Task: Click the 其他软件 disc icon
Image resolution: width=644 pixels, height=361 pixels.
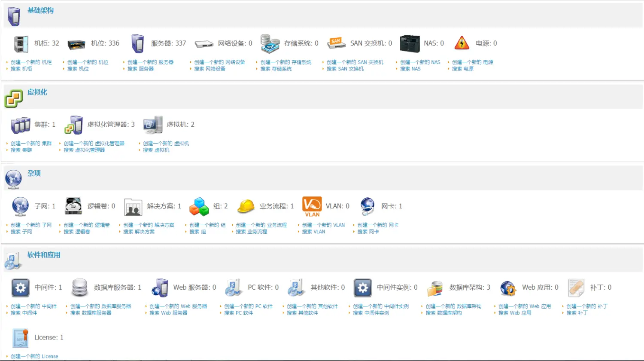Action: (x=297, y=288)
